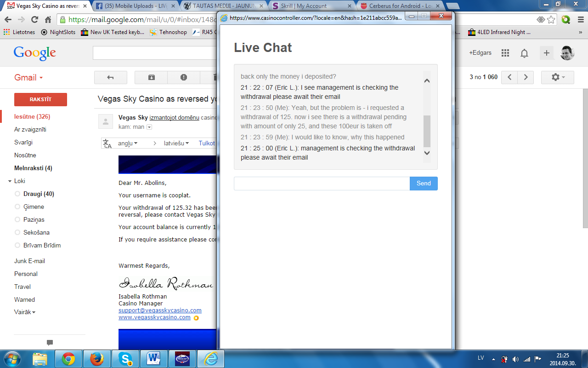
Task: Open the Svarīgi folder
Action: point(23,143)
